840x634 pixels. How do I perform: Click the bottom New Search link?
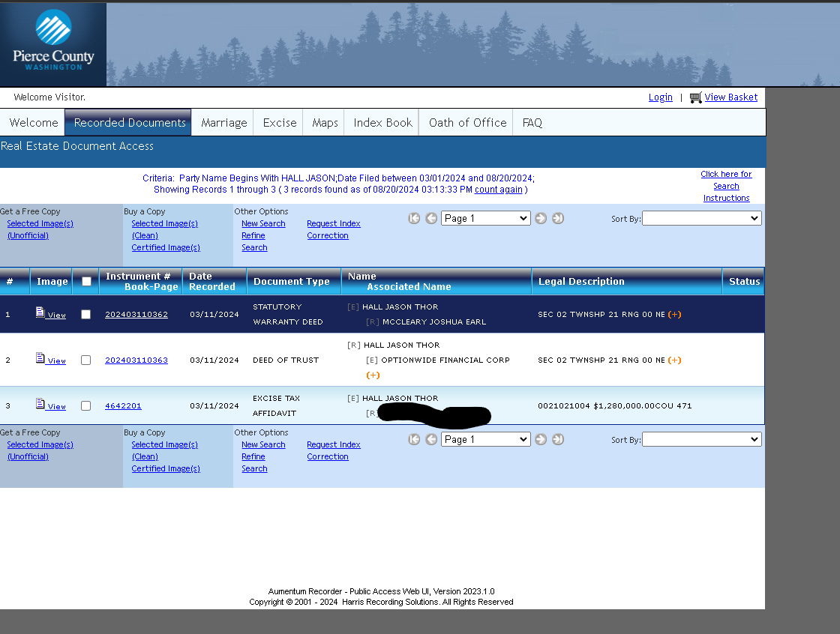coord(263,445)
